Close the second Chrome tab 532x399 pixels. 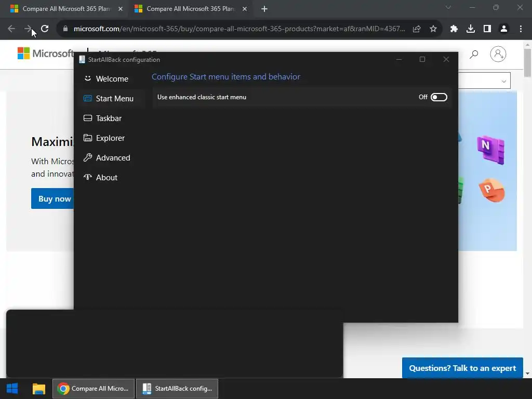tap(245, 9)
